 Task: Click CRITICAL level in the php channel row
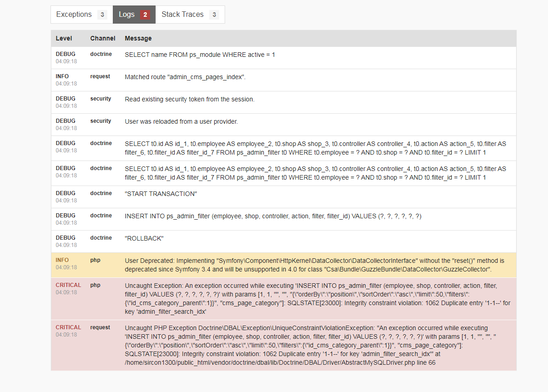click(x=68, y=285)
